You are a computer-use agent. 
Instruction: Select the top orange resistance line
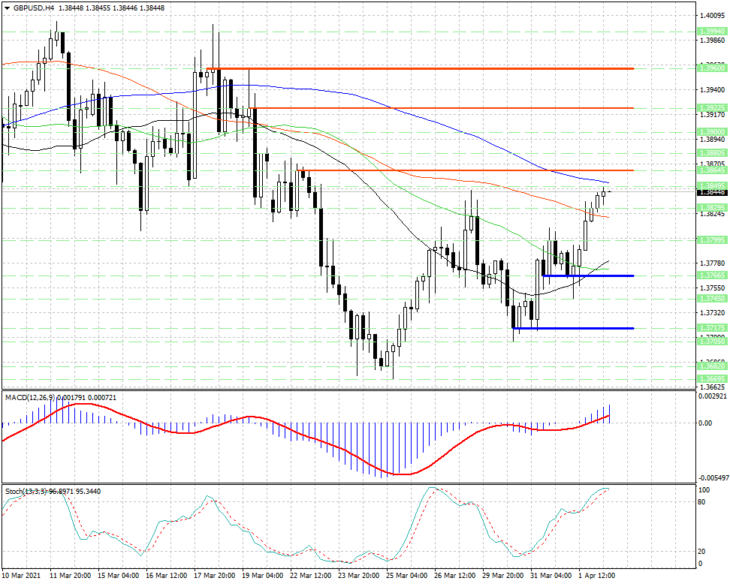420,69
